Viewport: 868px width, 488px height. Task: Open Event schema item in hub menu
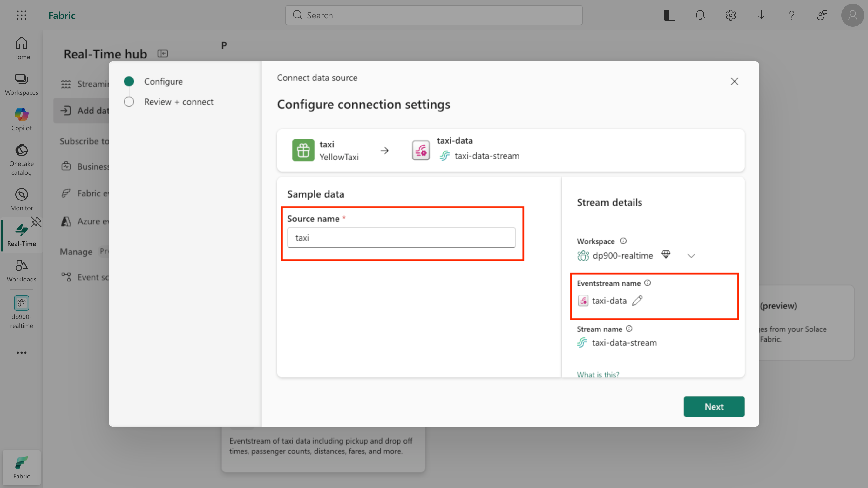click(x=85, y=277)
